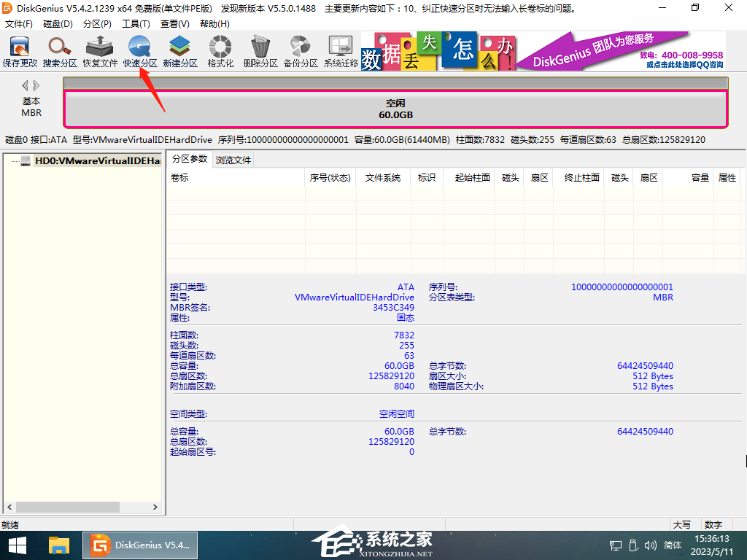747x560 pixels.
Task: Open the 搜索分区 (Search Partition) tool
Action: click(60, 51)
